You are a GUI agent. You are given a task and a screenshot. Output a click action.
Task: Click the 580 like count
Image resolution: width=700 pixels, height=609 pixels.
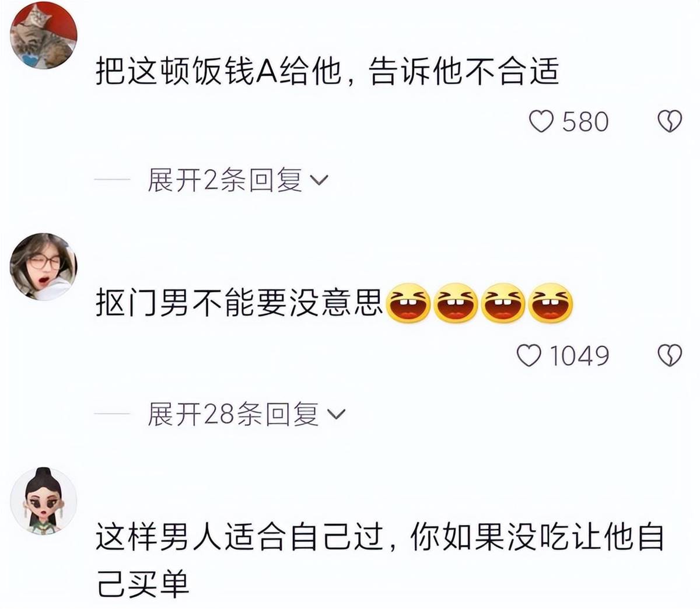point(586,122)
